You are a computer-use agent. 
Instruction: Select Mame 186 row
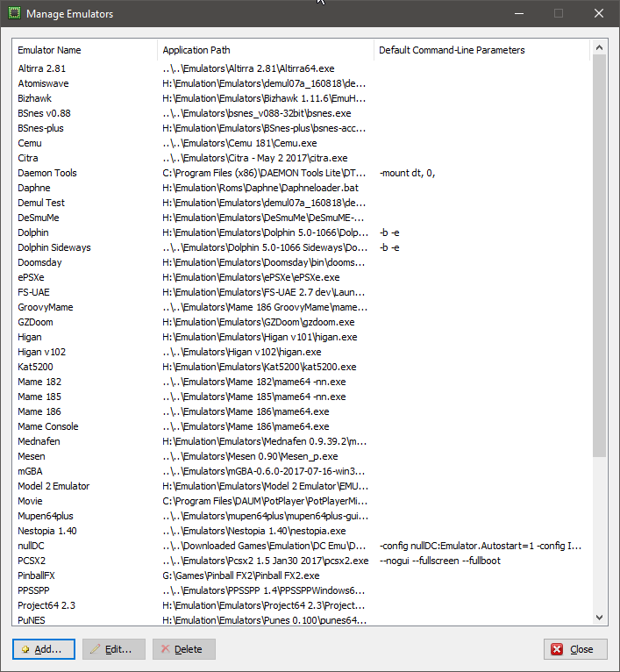point(302,411)
